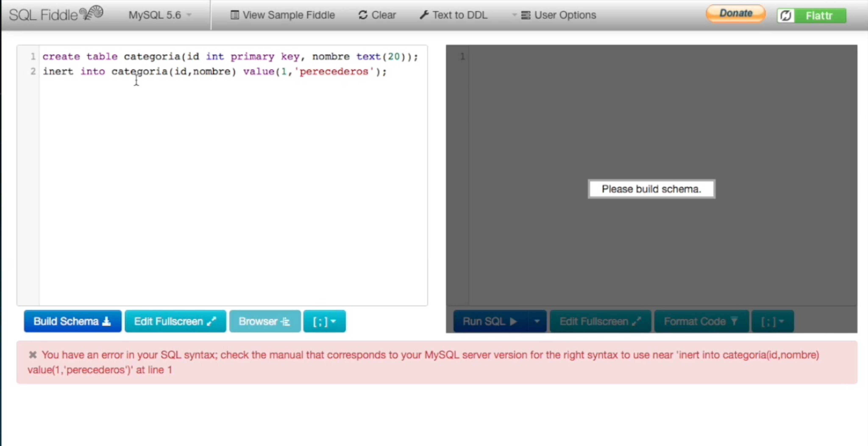
Task: Open the schema Browser panel
Action: click(265, 321)
